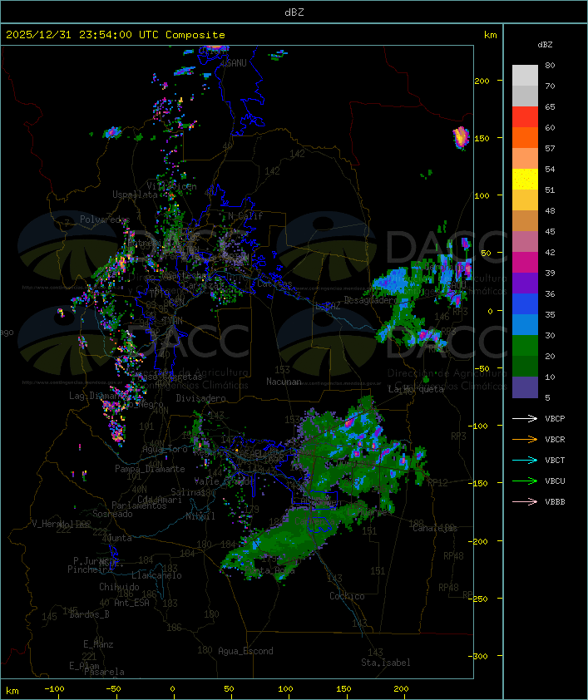The width and height of the screenshot is (588, 700).
Task: Pick the bright orange 57-60 dBZ swatch
Action: (x=525, y=137)
